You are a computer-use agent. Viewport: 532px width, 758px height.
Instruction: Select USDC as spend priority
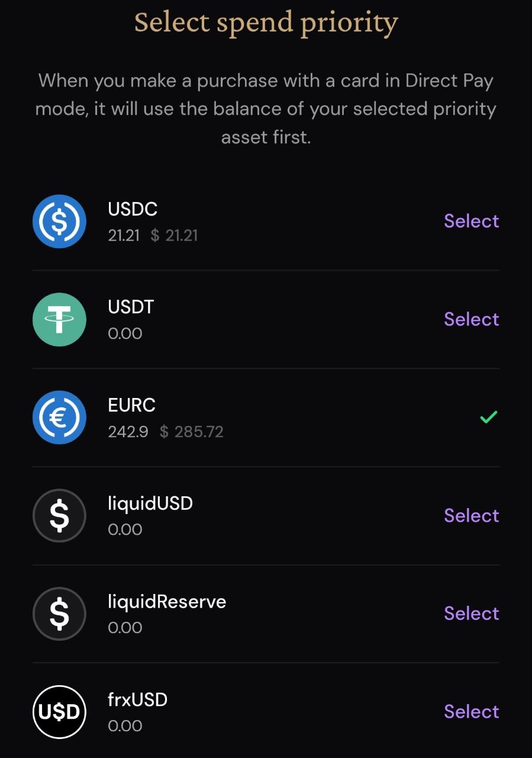click(472, 221)
